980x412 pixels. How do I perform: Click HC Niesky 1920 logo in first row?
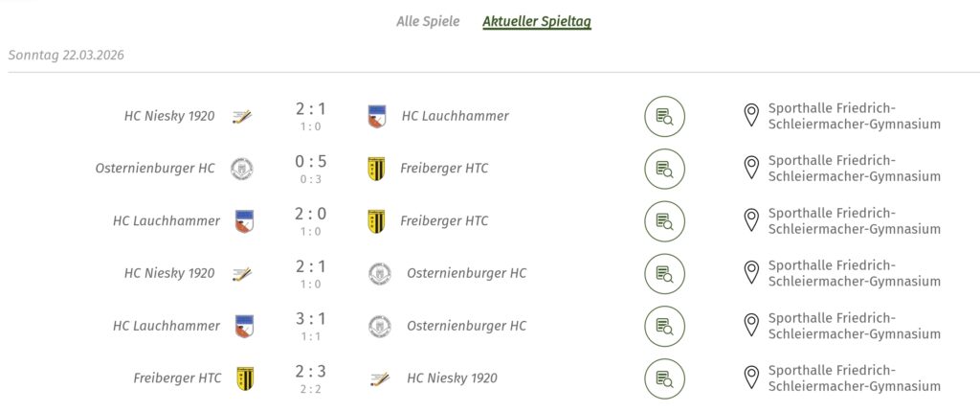point(242,117)
